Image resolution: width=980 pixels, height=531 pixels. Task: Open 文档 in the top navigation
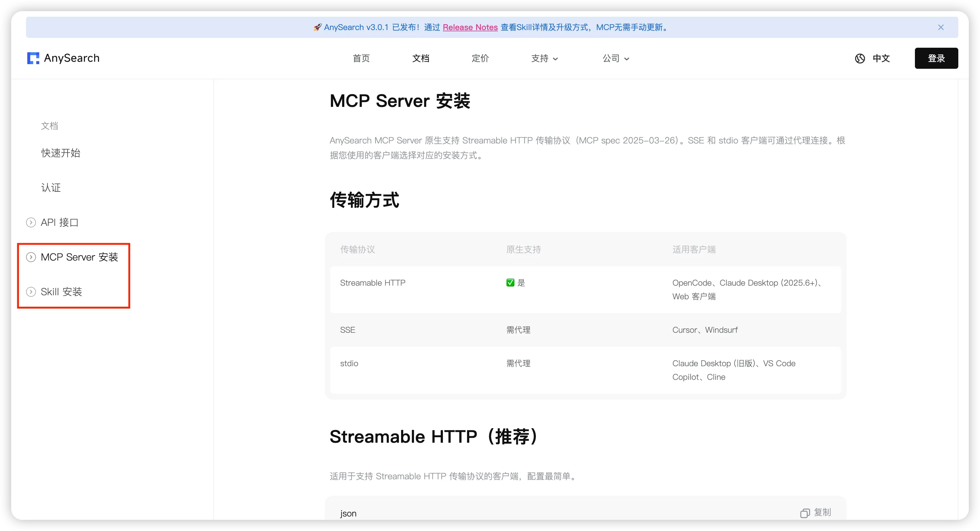click(421, 58)
